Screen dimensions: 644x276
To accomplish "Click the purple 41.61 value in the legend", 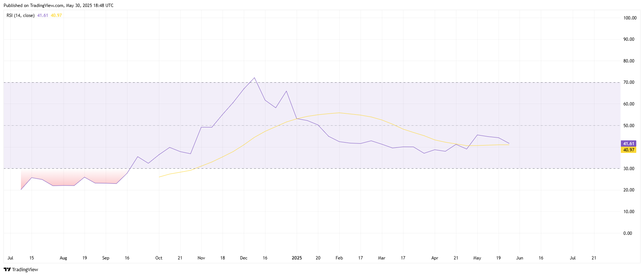I will point(43,15).
